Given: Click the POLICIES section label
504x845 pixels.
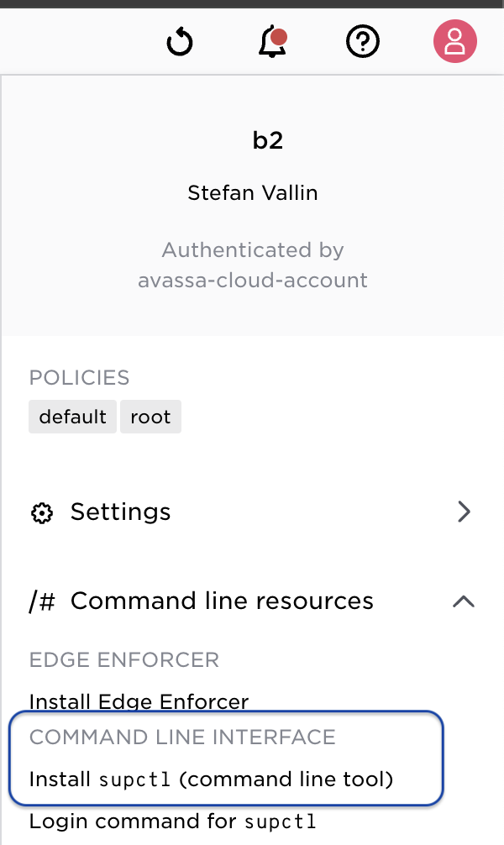Looking at the screenshot, I should pos(79,378).
